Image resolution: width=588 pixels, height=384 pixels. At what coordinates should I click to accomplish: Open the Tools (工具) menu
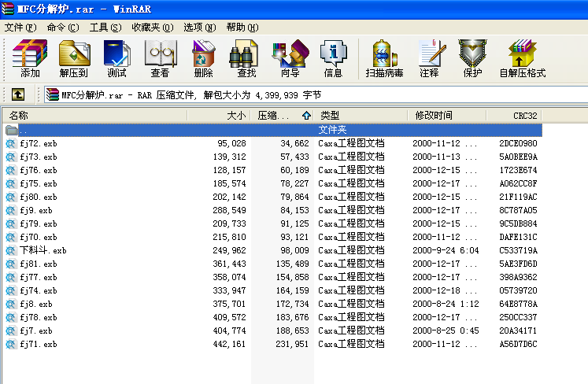coord(105,27)
